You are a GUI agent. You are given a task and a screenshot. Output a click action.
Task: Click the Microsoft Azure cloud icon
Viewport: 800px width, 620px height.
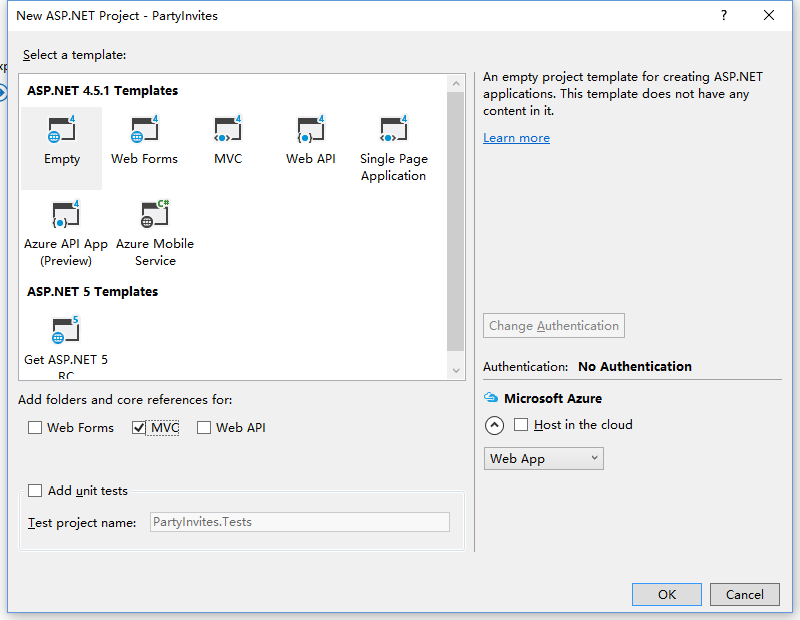(x=491, y=398)
